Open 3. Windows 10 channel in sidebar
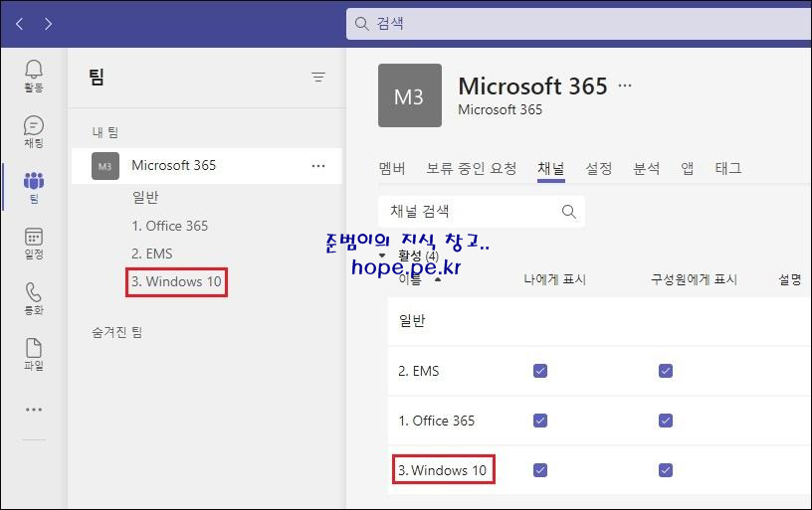 [x=176, y=282]
